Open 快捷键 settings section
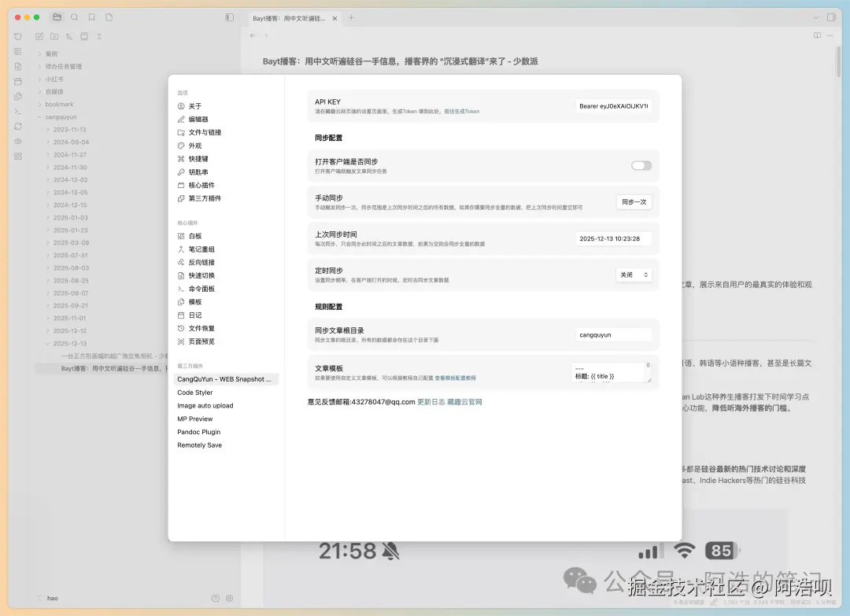 [x=198, y=159]
